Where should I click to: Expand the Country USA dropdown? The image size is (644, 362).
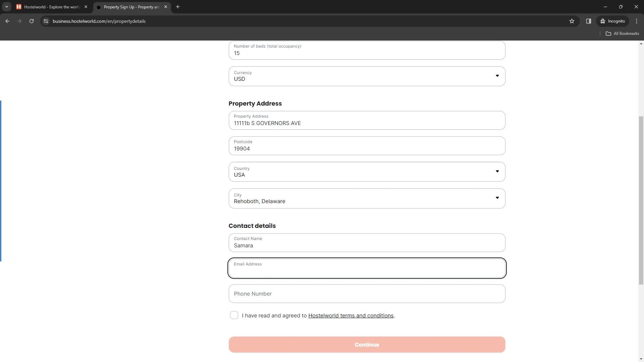point(498,172)
